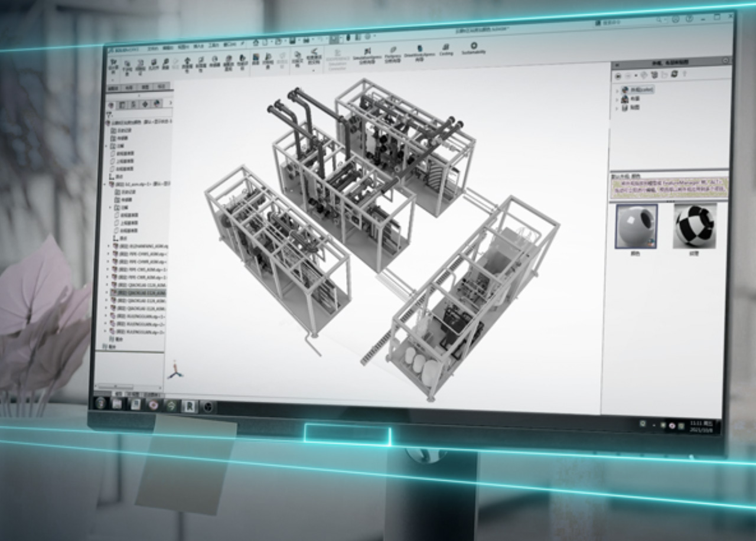Click the save icon in the top toolbar
The height and width of the screenshot is (541, 756).
[292, 41]
